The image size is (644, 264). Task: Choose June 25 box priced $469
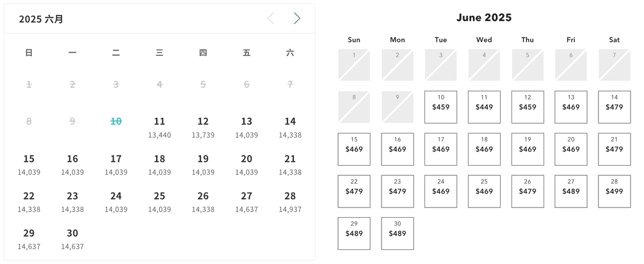[484, 191]
